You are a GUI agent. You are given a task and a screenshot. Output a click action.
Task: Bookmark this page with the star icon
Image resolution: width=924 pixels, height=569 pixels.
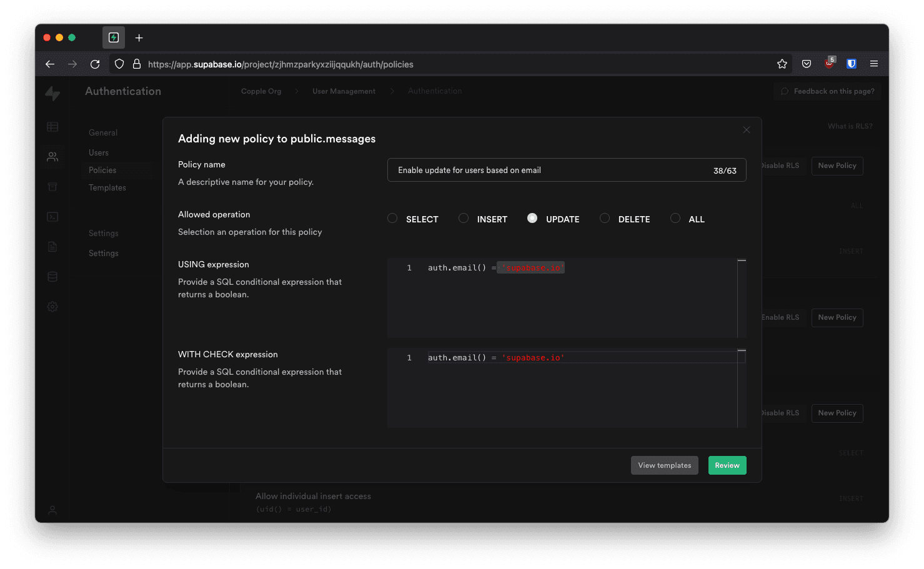pos(782,64)
